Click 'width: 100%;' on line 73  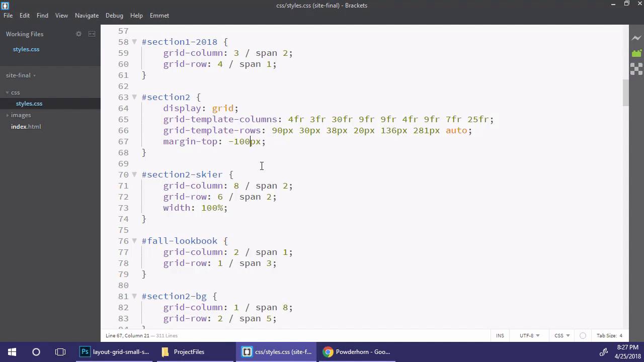click(195, 208)
